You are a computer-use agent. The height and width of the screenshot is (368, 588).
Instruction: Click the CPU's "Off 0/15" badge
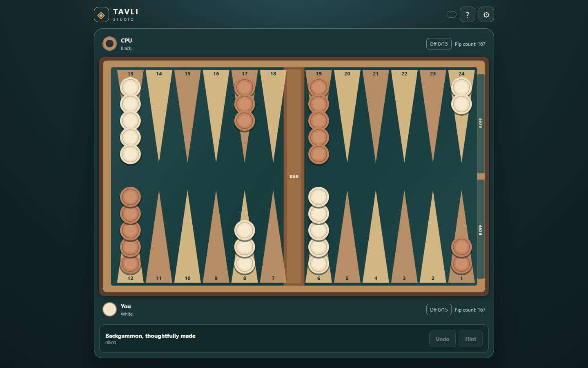click(439, 44)
